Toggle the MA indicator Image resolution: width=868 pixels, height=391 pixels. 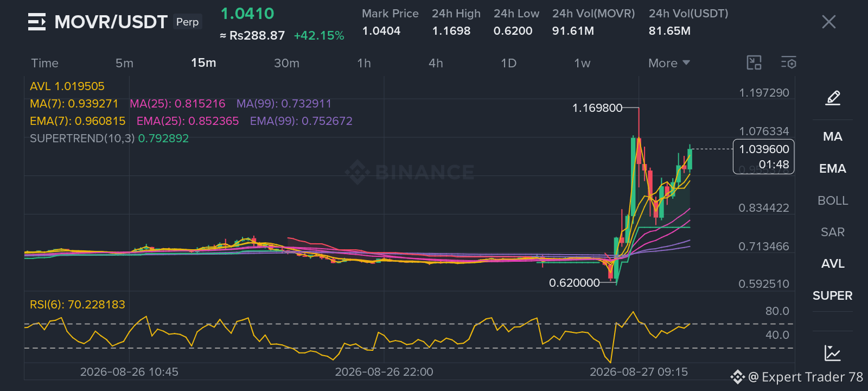(x=833, y=136)
